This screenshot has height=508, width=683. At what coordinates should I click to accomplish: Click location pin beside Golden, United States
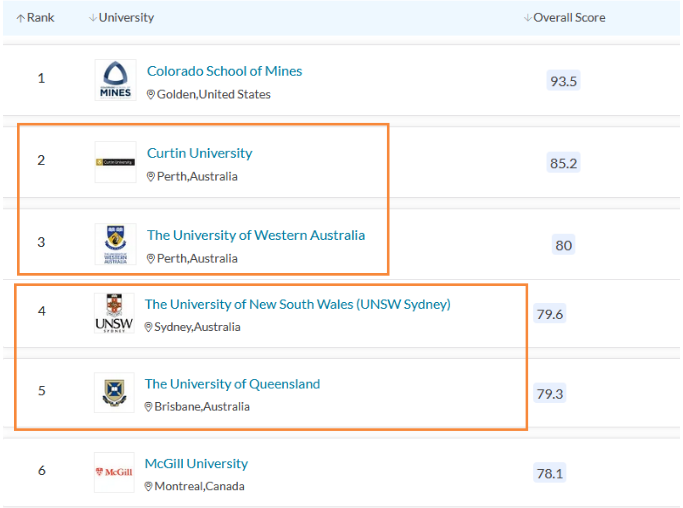click(151, 95)
